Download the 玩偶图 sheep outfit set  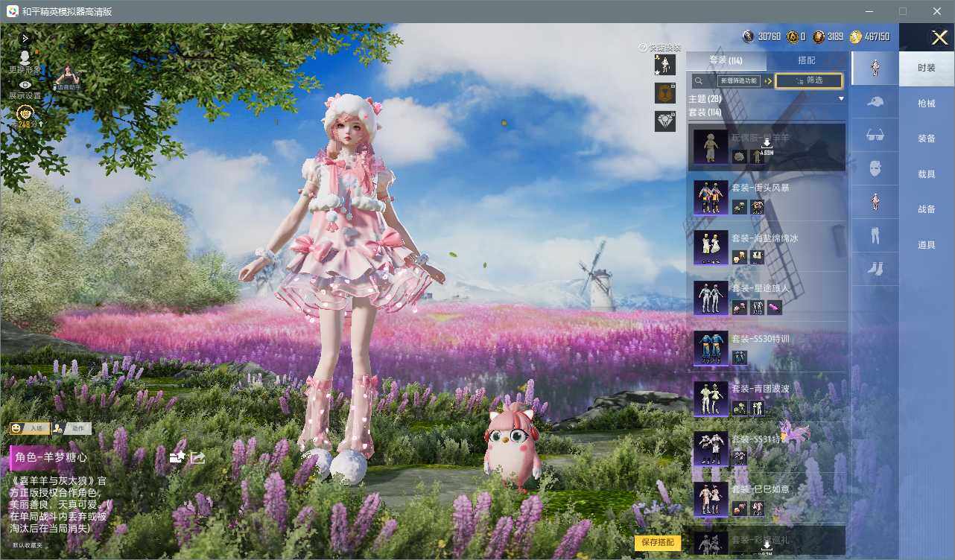tap(767, 147)
